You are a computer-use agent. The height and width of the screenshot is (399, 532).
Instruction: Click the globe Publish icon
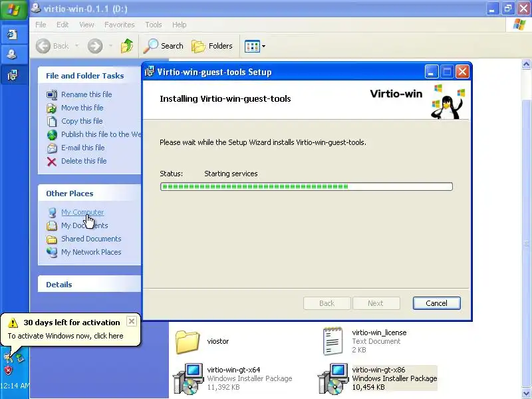pyautogui.click(x=52, y=135)
